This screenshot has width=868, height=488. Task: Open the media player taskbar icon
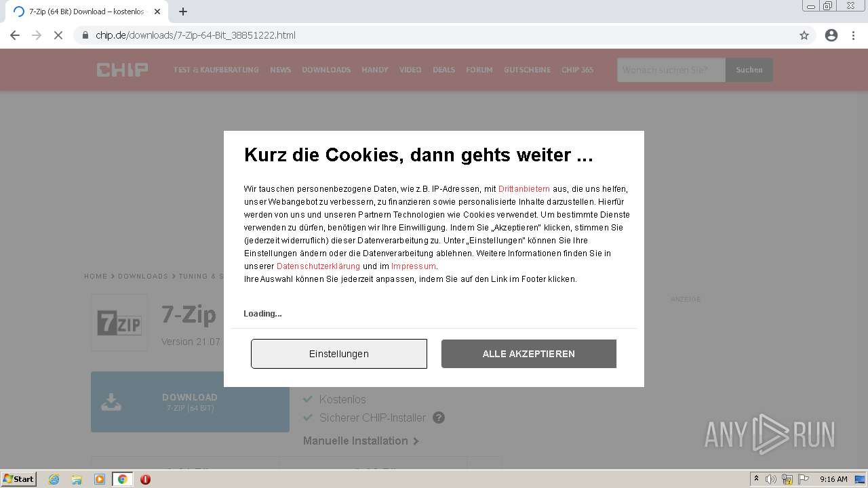point(100,479)
